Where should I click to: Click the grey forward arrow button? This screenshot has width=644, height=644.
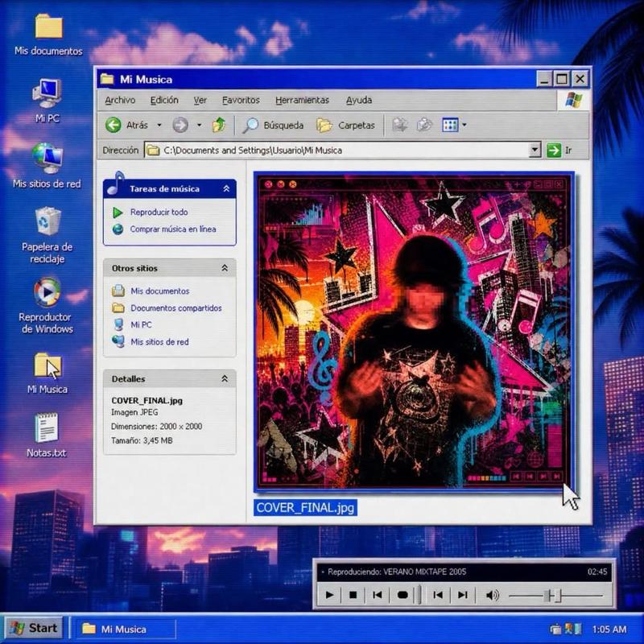[180, 125]
